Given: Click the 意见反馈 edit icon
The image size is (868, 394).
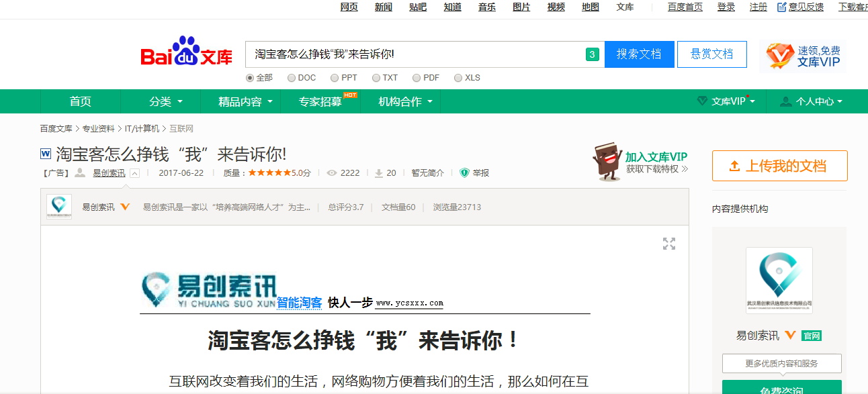Looking at the screenshot, I should click(782, 7).
